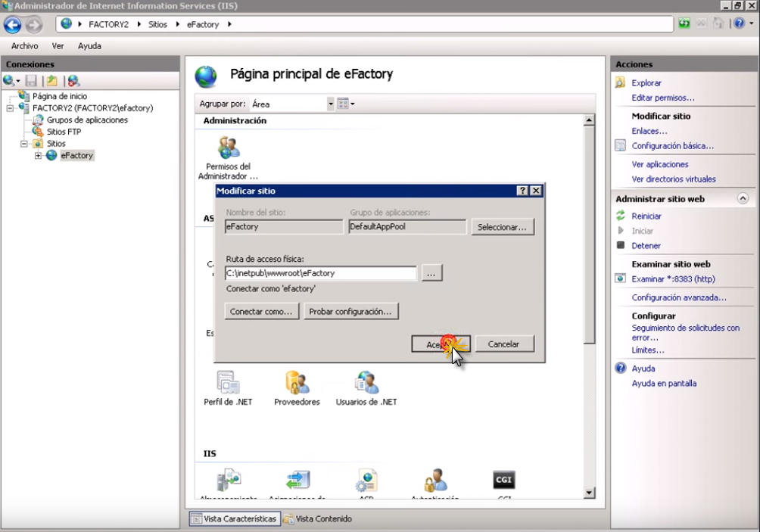Switch to Vista Características tab
The width and height of the screenshot is (760, 532).
click(x=235, y=519)
